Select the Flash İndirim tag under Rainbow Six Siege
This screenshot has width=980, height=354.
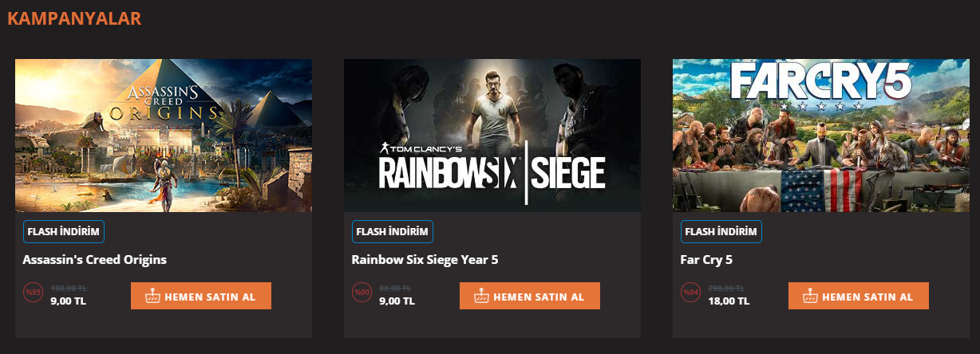tap(393, 232)
